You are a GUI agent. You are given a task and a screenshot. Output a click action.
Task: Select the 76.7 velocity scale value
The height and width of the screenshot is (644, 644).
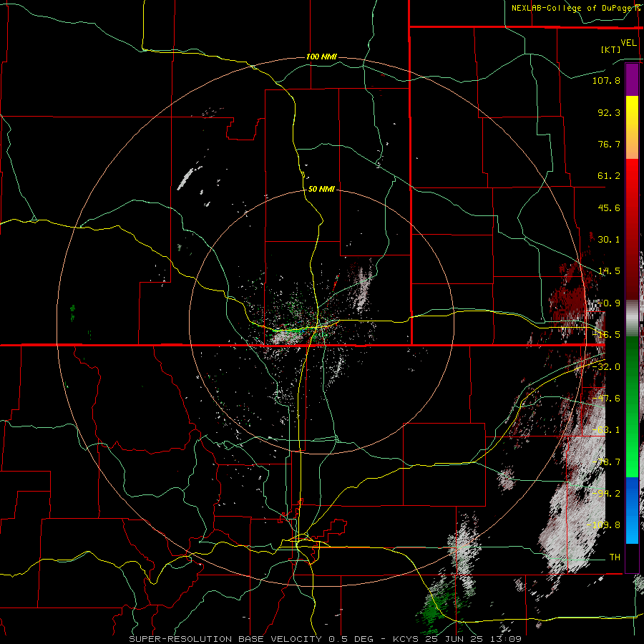click(609, 144)
